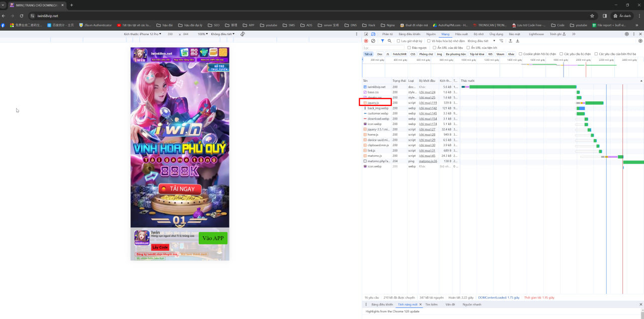This screenshot has width=644, height=319.
Task: Toggle device toolbar icon
Action: [x=373, y=34]
